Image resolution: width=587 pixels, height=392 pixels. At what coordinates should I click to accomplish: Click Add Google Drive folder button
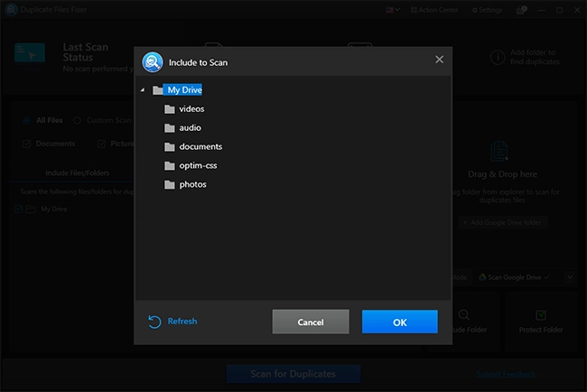[502, 222]
